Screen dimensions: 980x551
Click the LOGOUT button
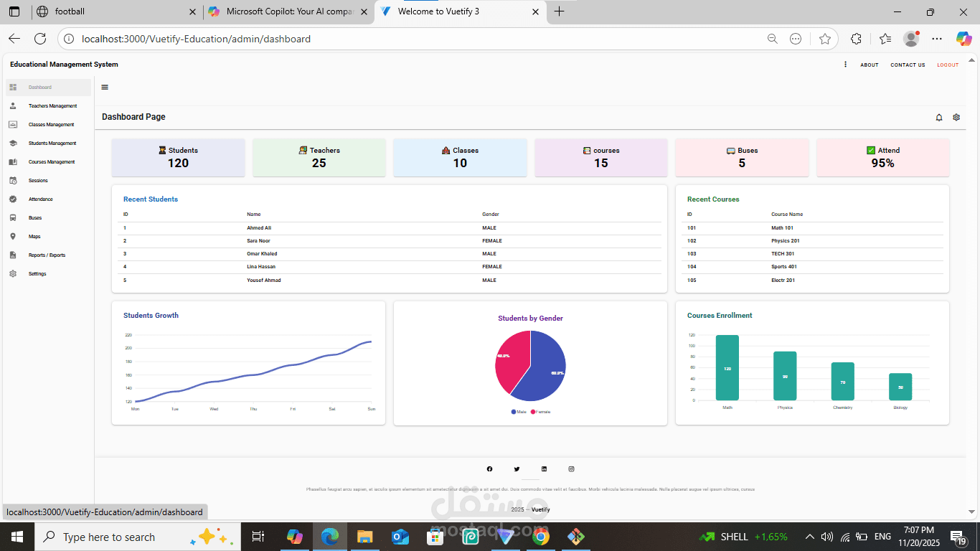coord(948,65)
